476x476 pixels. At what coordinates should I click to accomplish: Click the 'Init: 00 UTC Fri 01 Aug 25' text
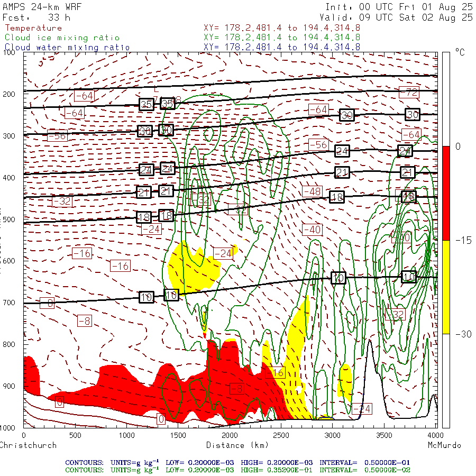click(399, 7)
